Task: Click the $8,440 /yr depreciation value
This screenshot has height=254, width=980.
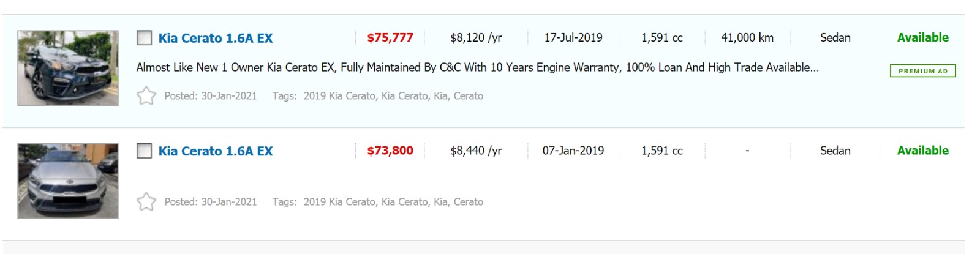Action: tap(476, 151)
